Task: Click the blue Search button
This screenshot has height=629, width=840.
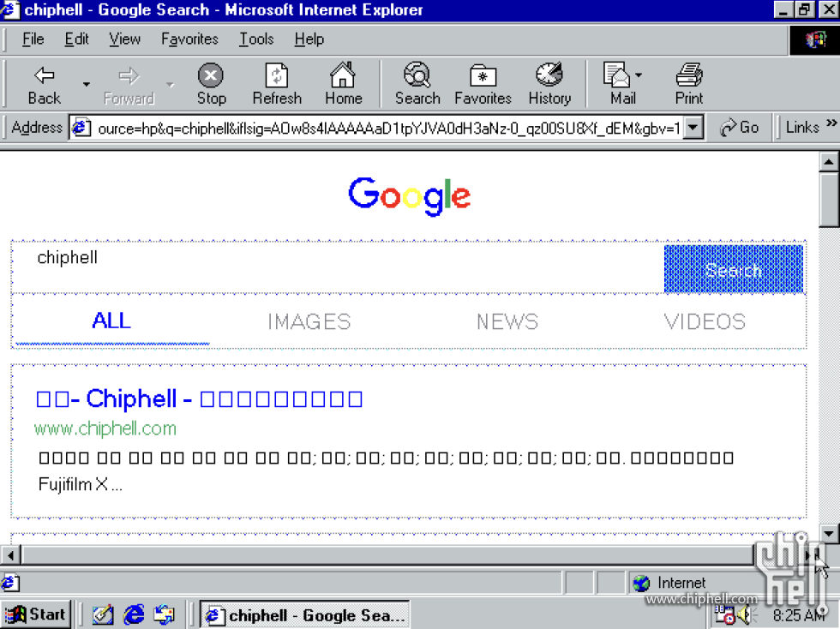Action: (734, 269)
